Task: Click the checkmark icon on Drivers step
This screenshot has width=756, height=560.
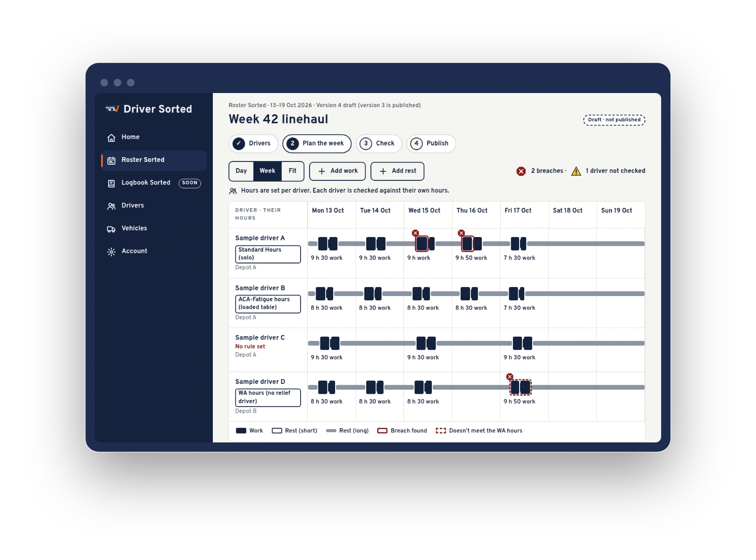Action: pyautogui.click(x=239, y=144)
